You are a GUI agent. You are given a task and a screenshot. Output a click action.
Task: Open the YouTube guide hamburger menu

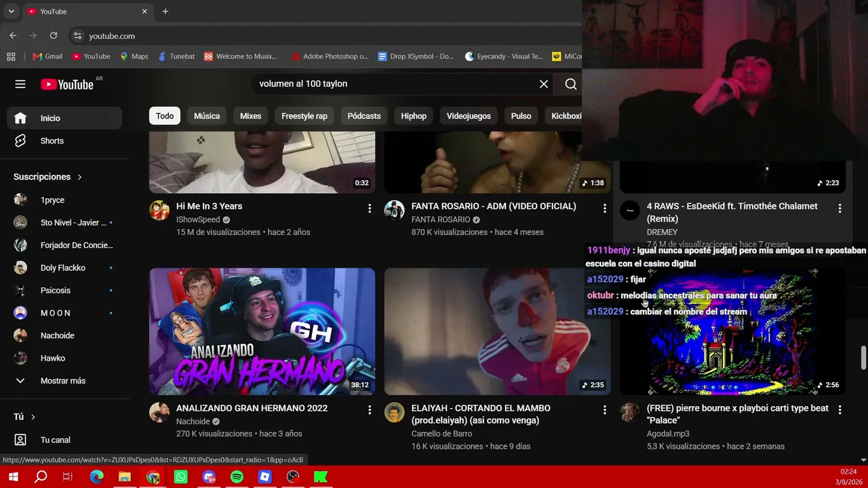pyautogui.click(x=20, y=84)
